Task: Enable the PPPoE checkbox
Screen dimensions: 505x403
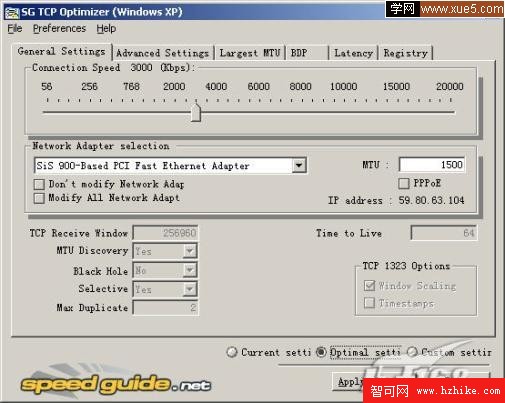Action: [404, 183]
